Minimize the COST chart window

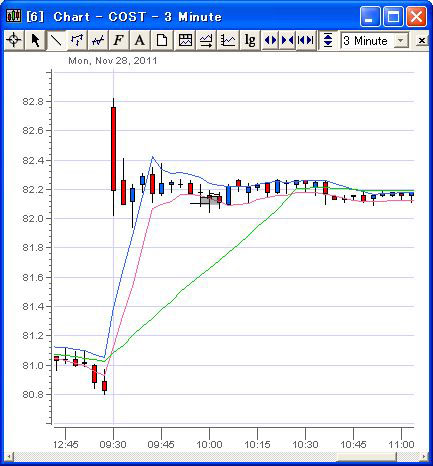pos(370,16)
